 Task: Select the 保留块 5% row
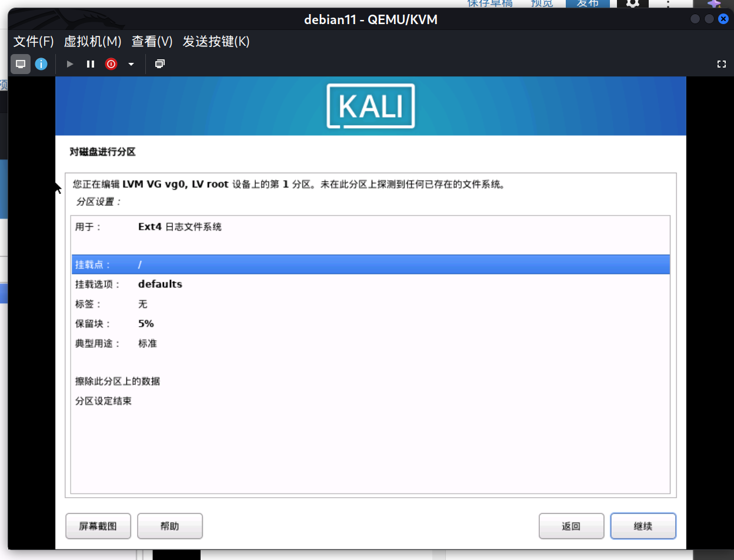[x=371, y=324]
